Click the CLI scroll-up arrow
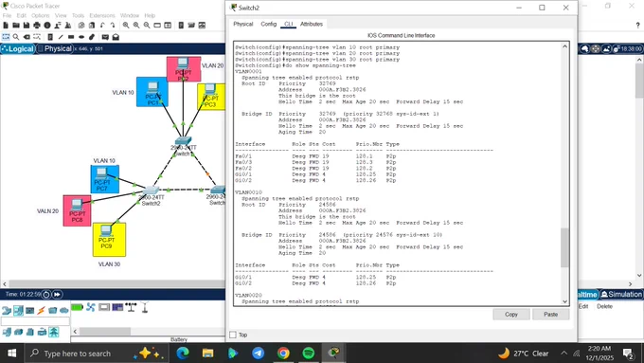 click(x=564, y=46)
